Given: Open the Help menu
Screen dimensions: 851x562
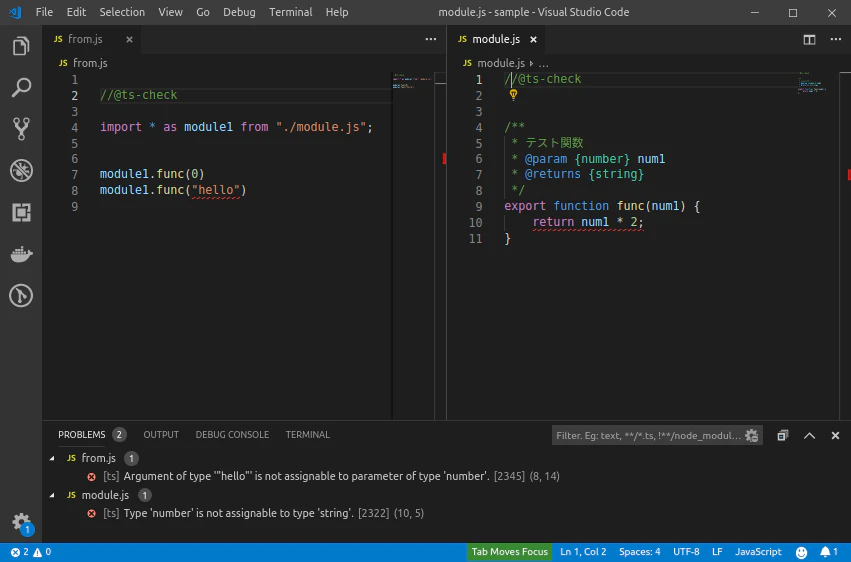Looking at the screenshot, I should point(337,12).
